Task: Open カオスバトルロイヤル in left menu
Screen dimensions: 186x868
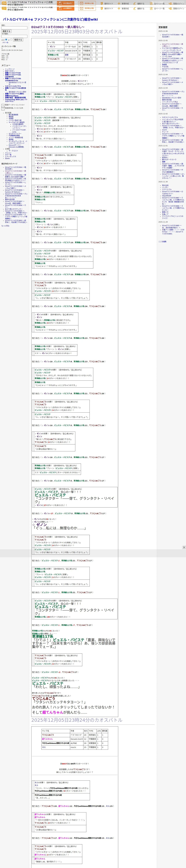Action: (13, 86)
